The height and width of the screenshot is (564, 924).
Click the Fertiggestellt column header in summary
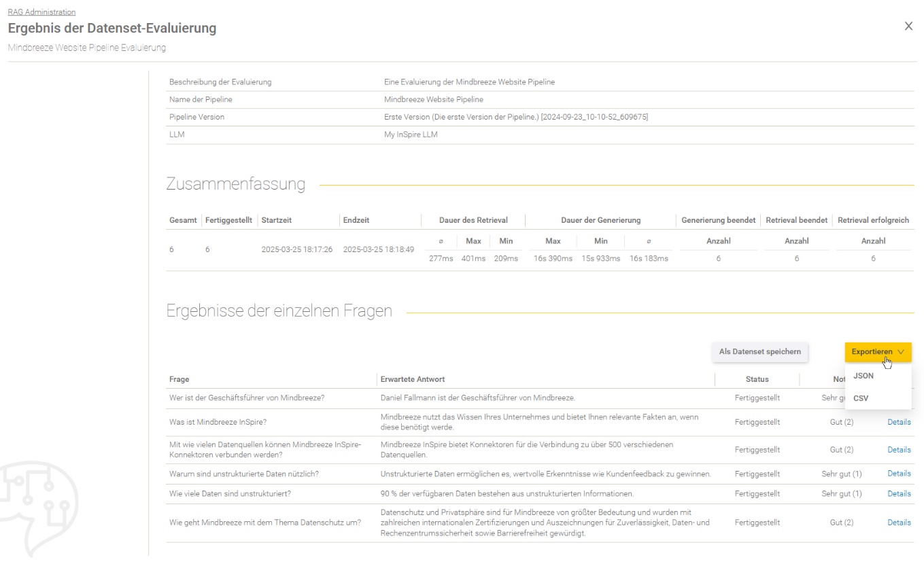[x=228, y=220]
